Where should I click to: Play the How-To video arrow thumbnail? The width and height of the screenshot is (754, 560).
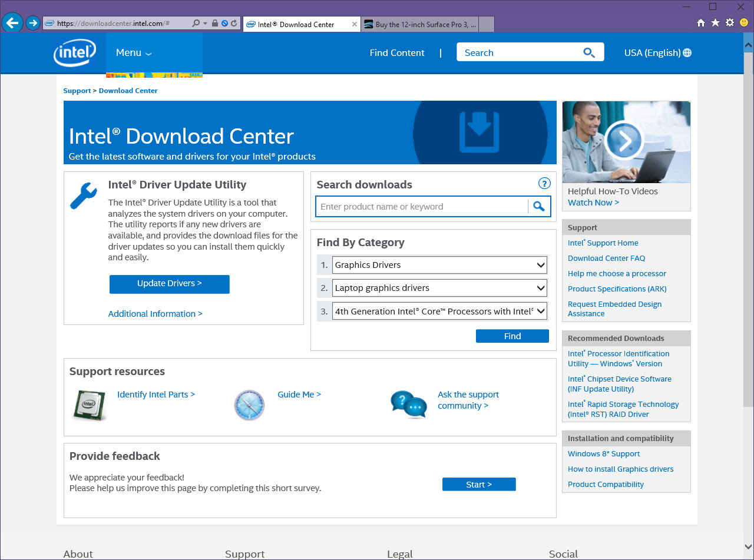624,140
